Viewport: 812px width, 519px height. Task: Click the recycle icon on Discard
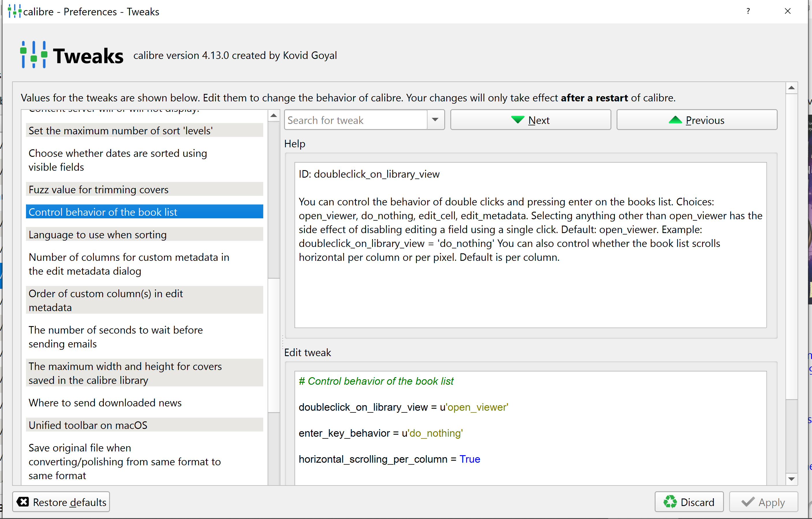tap(670, 502)
